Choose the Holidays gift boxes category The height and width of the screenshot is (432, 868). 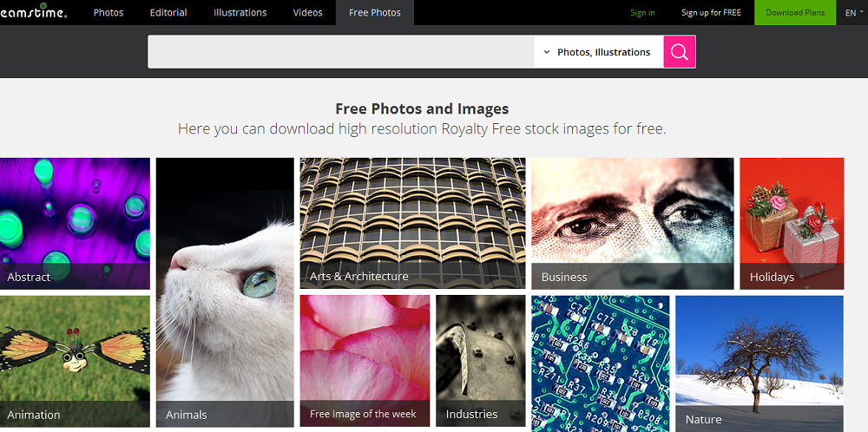(791, 223)
